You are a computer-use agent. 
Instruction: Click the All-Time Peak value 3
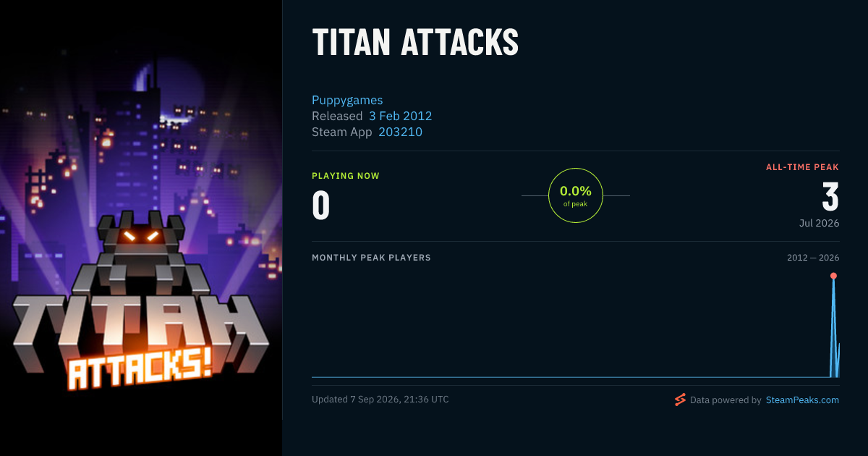[830, 198]
